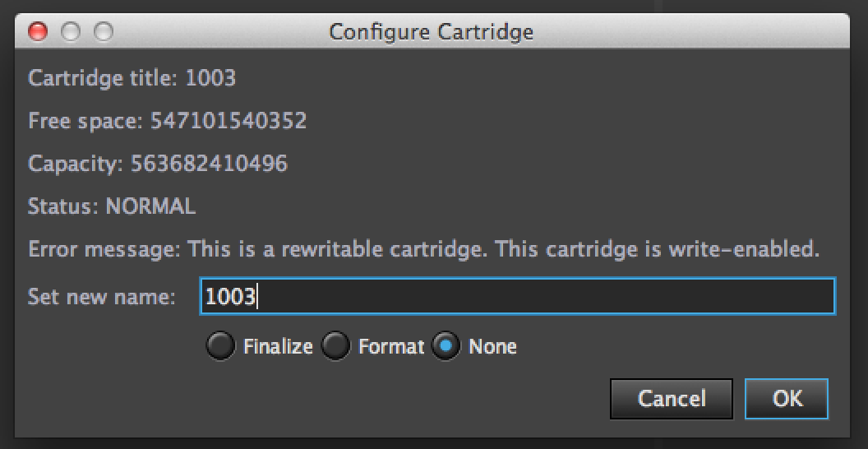
Task: Choose the None radio option
Action: point(446,346)
